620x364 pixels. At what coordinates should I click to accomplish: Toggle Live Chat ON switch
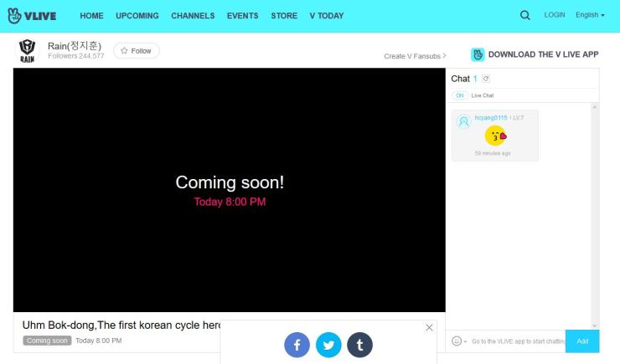461,95
